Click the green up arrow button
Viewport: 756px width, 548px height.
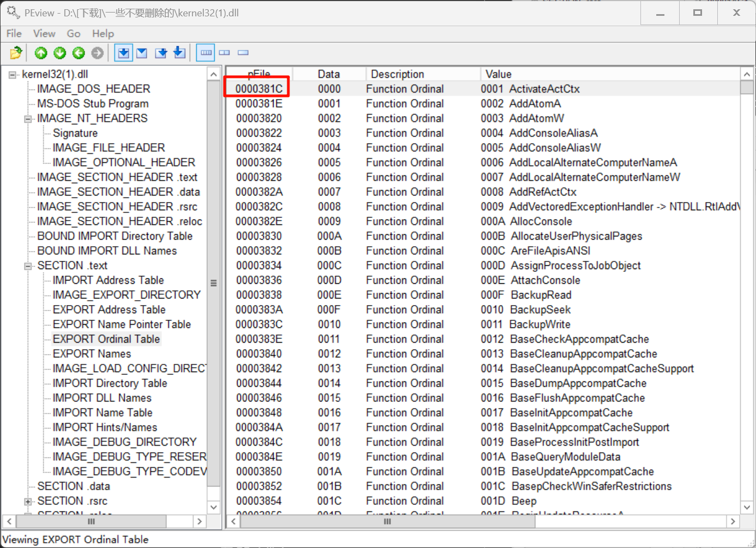click(41, 53)
